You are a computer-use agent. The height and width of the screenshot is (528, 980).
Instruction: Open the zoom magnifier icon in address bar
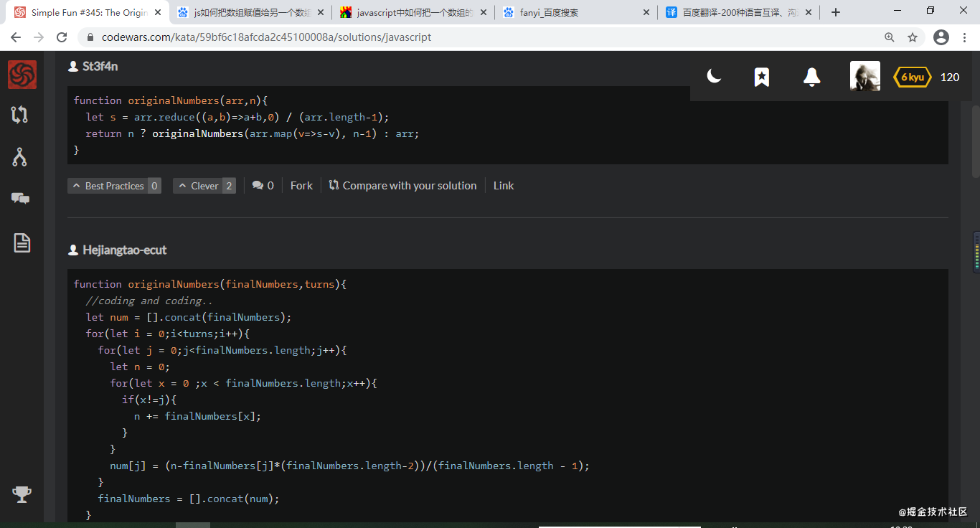(890, 37)
